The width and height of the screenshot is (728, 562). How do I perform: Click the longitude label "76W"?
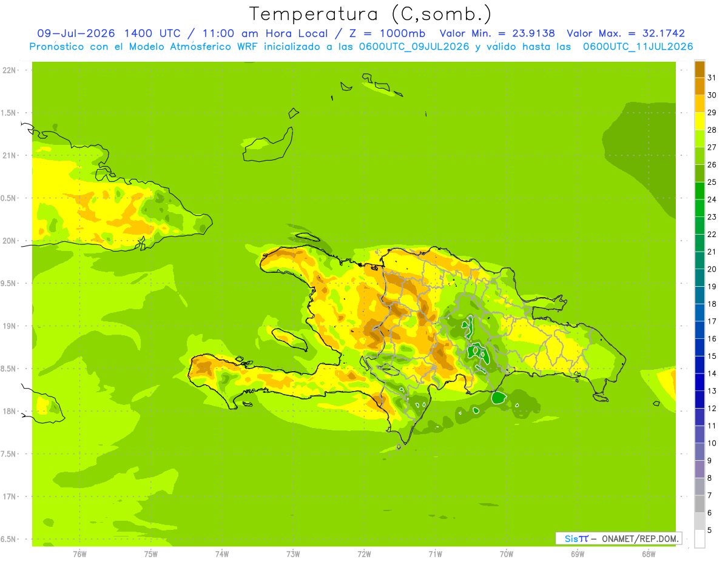[79, 554]
